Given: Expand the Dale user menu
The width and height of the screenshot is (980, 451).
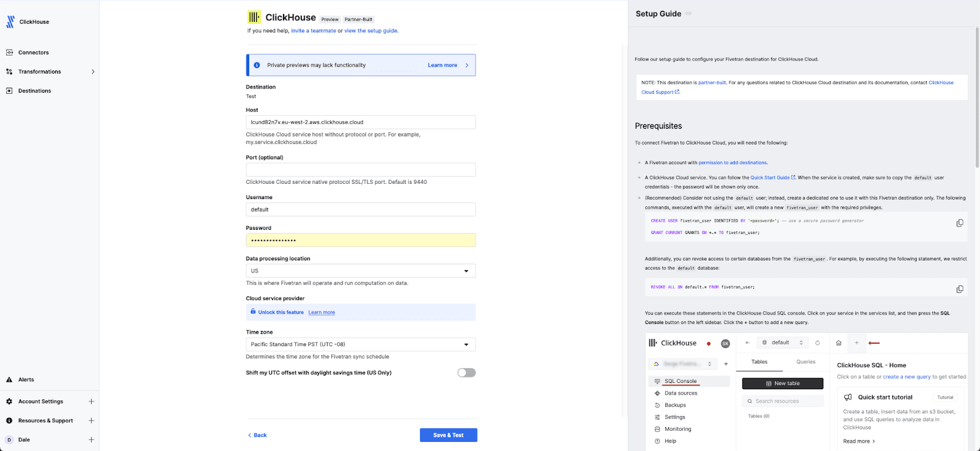Looking at the screenshot, I should coord(91,440).
